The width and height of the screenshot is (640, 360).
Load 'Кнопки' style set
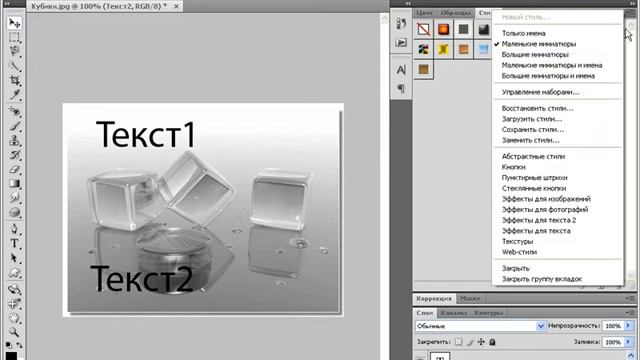(513, 167)
